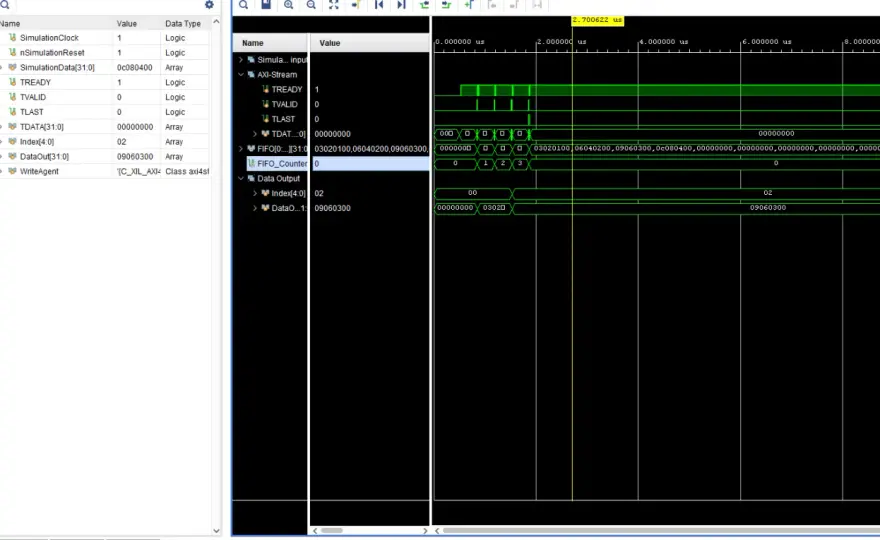880x540 pixels.
Task: Click scroll-down arrow in Objects panel
Action: 216,530
